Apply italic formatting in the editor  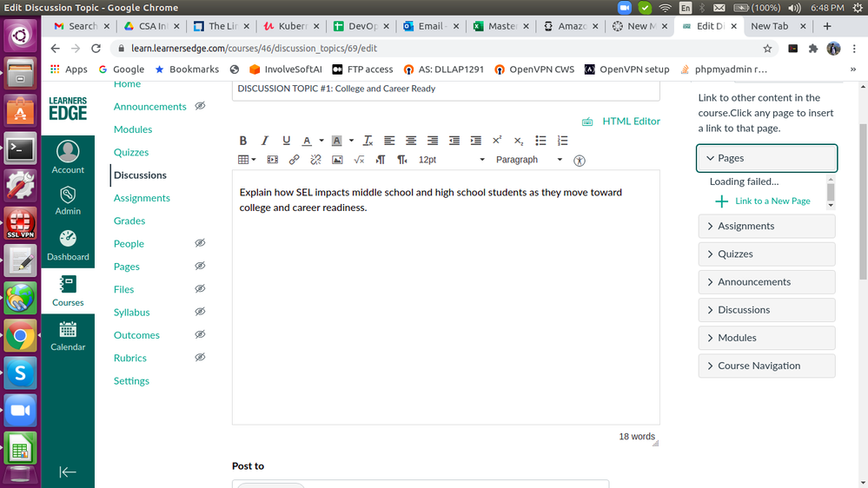[264, 141]
